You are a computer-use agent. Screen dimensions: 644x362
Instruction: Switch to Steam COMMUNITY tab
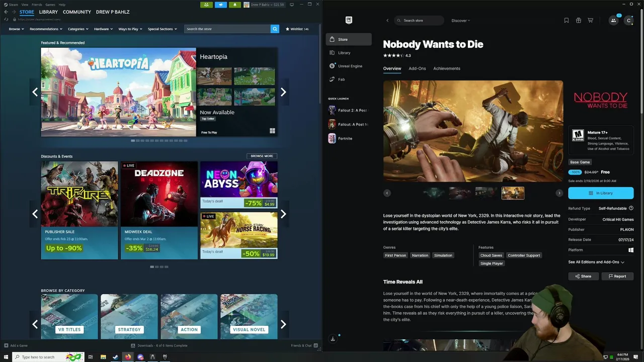(x=77, y=12)
